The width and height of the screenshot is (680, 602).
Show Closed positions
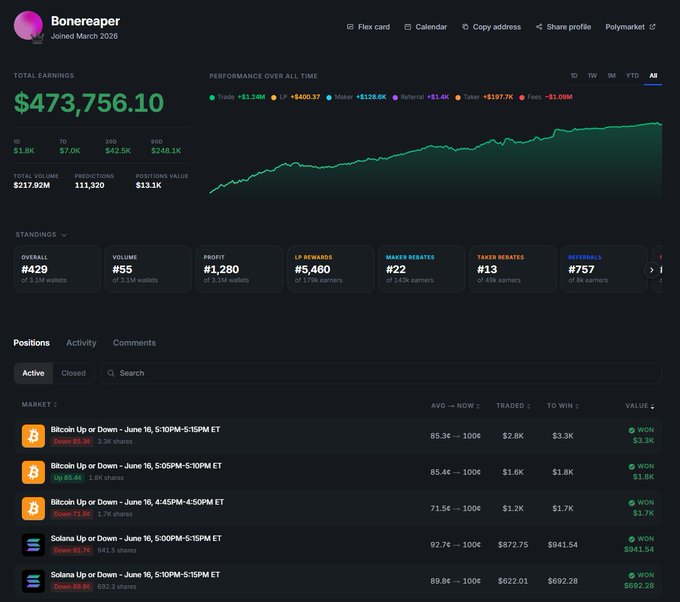(73, 373)
